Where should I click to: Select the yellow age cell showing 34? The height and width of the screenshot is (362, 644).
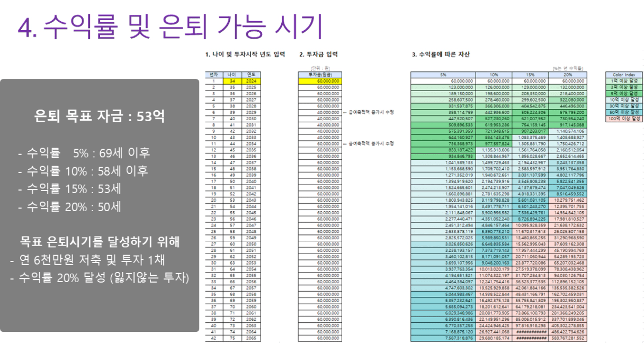click(232, 81)
